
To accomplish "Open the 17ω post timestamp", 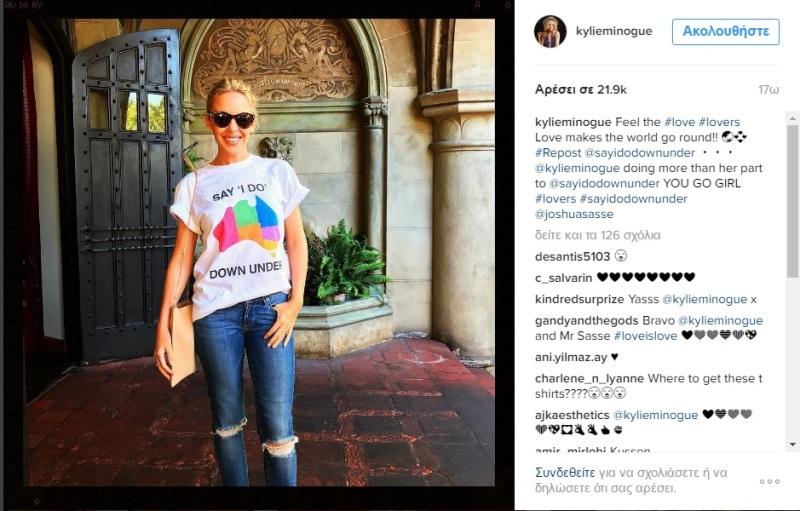I will point(768,90).
